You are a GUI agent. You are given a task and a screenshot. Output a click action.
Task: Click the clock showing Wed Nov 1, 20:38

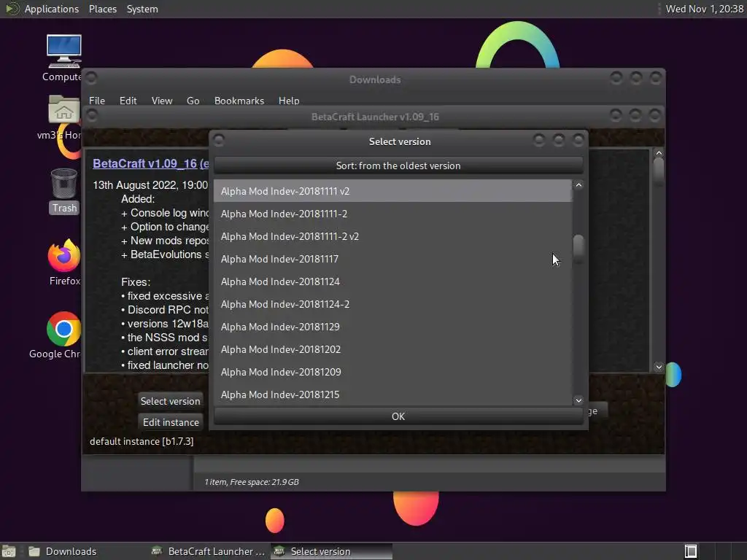704,9
